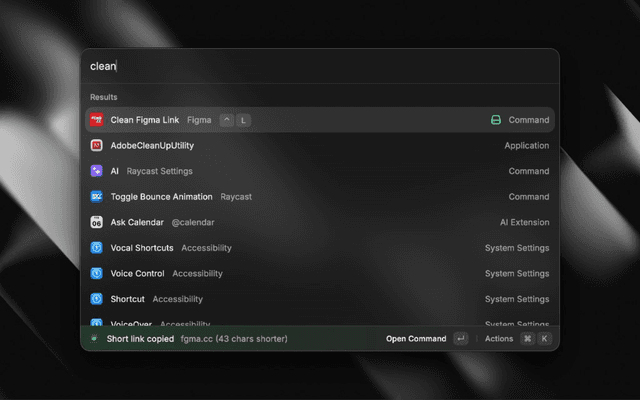Screen dimensions: 640x400
Task: Click the green extension icon beside Command
Action: click(495, 120)
